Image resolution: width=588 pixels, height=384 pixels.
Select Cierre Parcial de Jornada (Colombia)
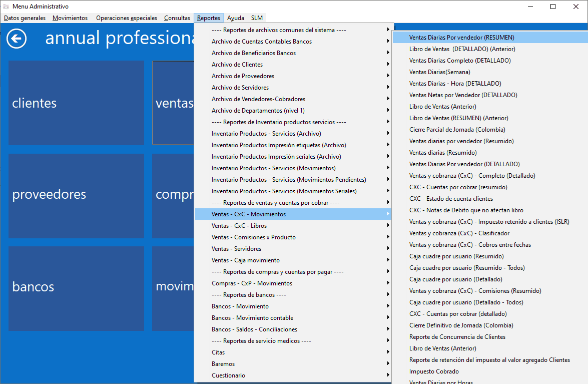point(457,130)
